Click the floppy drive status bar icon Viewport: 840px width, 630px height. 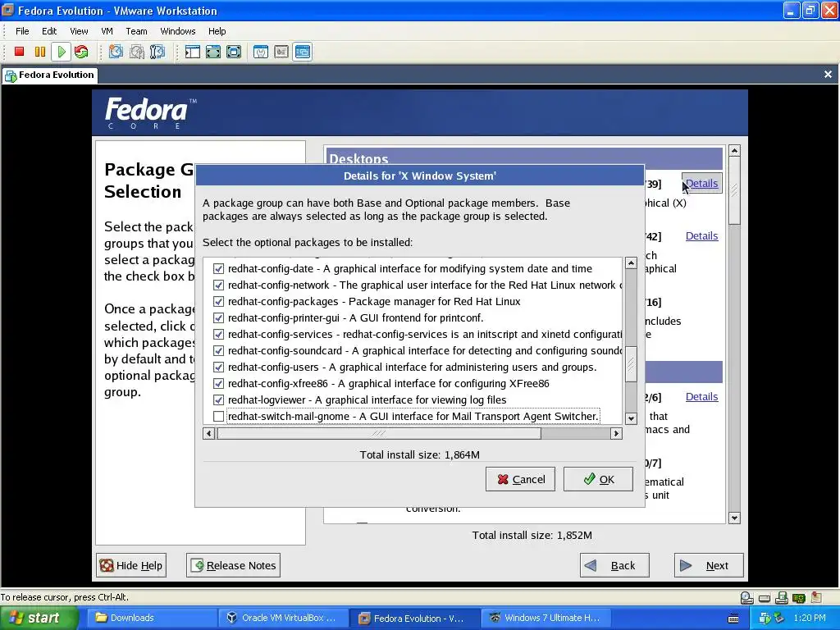[x=782, y=597]
